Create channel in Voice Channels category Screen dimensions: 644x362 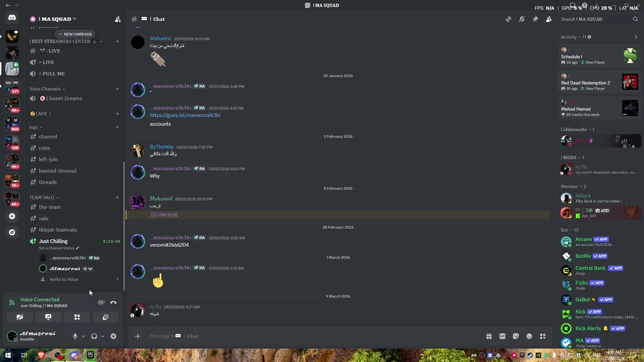117,89
